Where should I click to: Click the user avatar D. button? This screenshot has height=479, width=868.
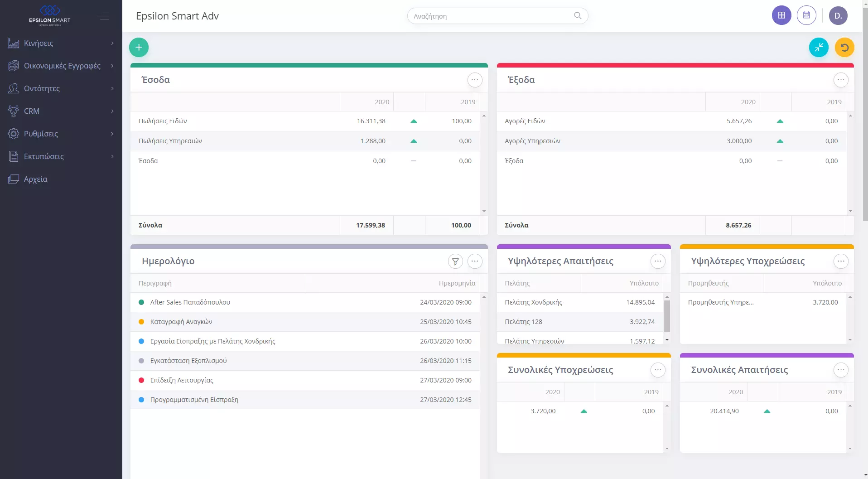click(x=838, y=15)
